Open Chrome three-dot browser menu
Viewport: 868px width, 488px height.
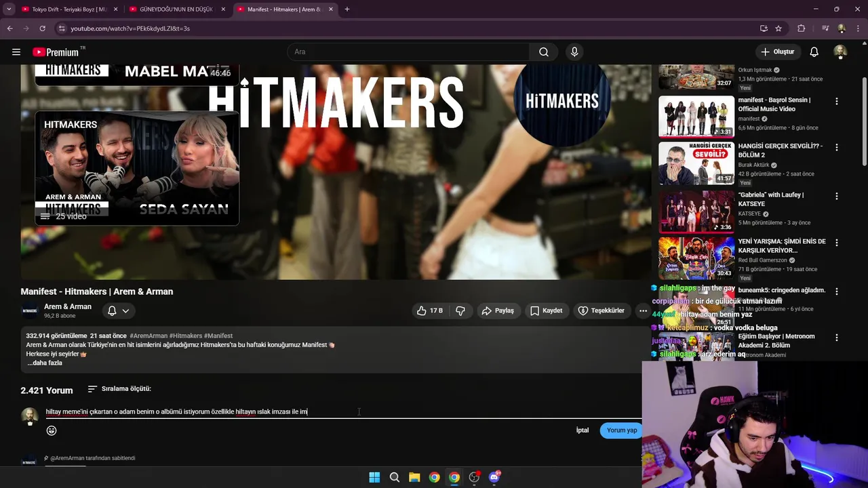pos(858,28)
